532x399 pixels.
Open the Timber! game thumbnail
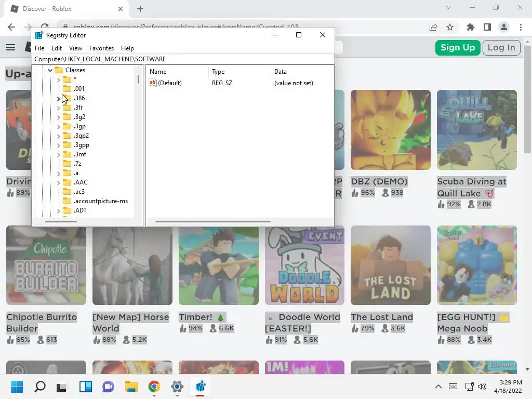219,265
